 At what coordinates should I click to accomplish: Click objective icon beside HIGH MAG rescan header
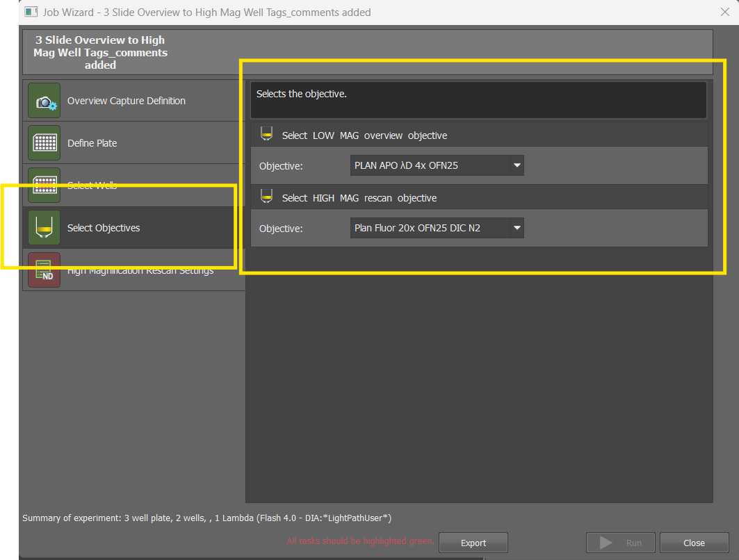[x=266, y=197]
